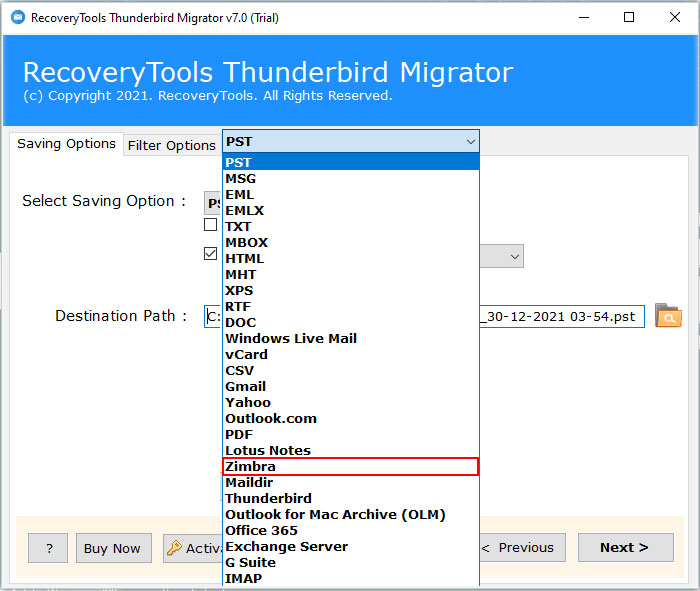
Task: Select Office 365 option
Action: point(350,531)
